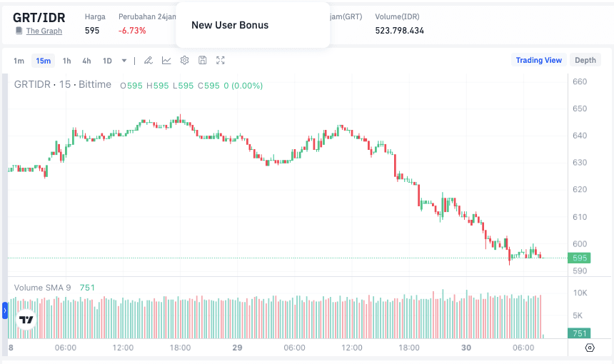Select the 1h timeframe
The width and height of the screenshot is (614, 364).
(x=66, y=61)
